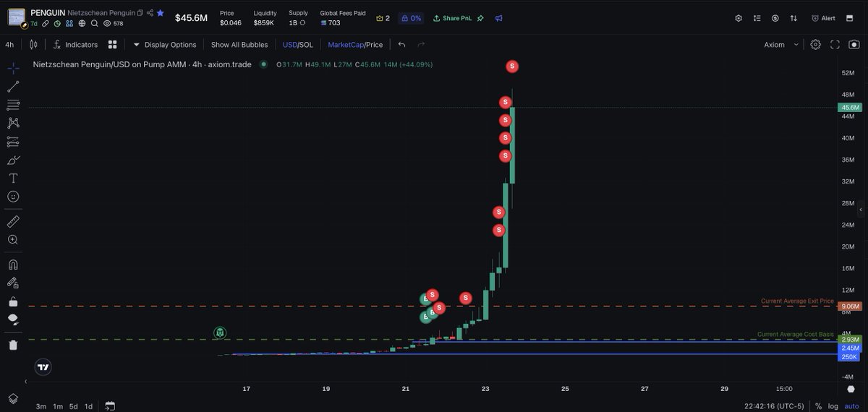The height and width of the screenshot is (412, 868).
Task: Toggle percent scale mode
Action: 818,405
